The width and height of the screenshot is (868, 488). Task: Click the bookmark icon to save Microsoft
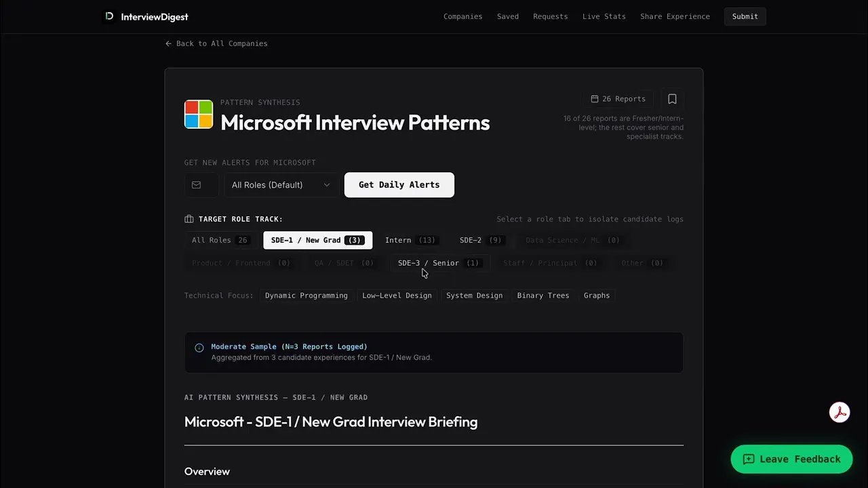pos(672,99)
